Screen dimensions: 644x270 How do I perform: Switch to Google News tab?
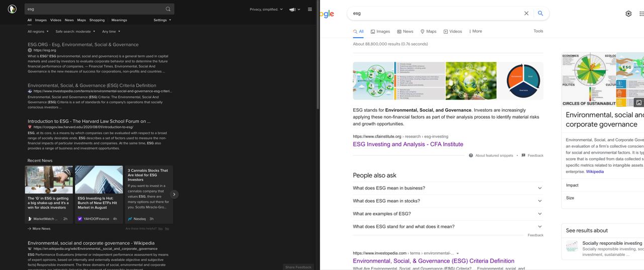[405, 31]
